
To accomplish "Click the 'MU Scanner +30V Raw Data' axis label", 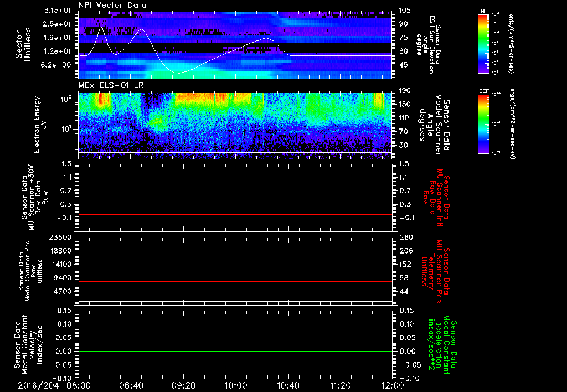I will [34, 198].
